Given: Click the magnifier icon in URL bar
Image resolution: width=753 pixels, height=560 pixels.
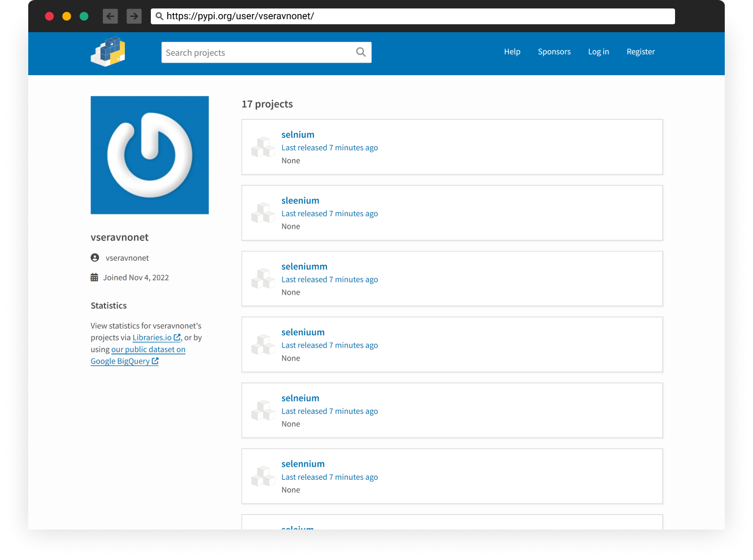Looking at the screenshot, I should pos(159,16).
